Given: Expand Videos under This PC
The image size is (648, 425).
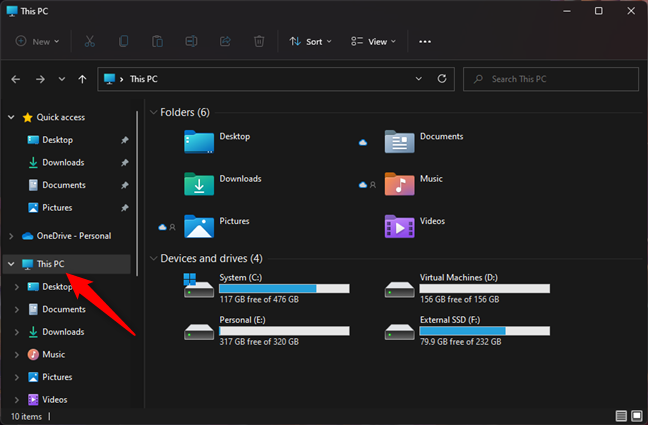Looking at the screenshot, I should 17,400.
